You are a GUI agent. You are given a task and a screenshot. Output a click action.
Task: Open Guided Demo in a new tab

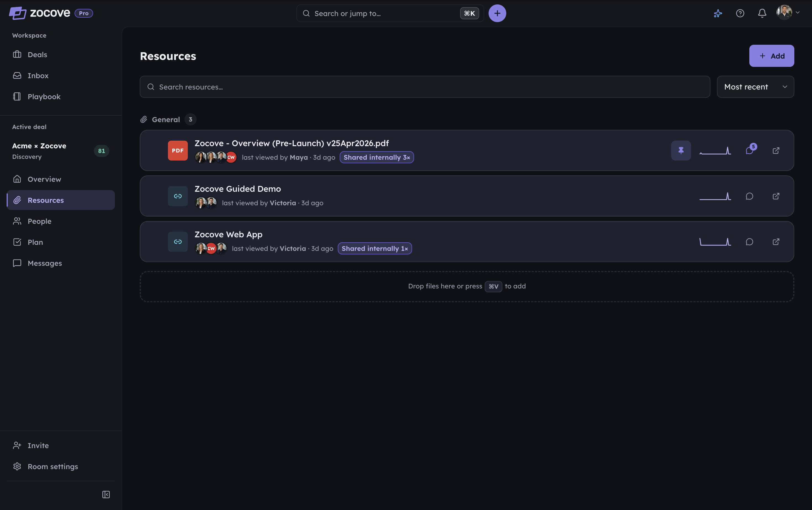776,196
